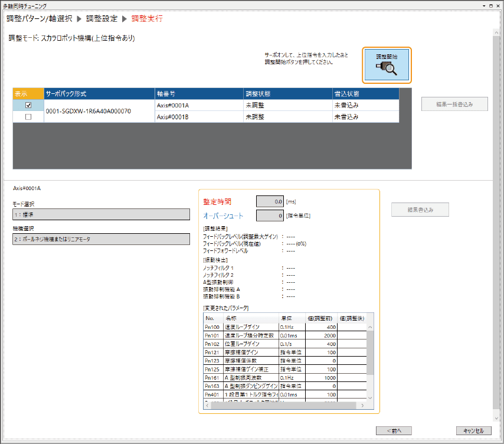504x444 pixels.
Task: Go to 調整パターン/軸選択 breadcrumb step
Action: [39, 19]
